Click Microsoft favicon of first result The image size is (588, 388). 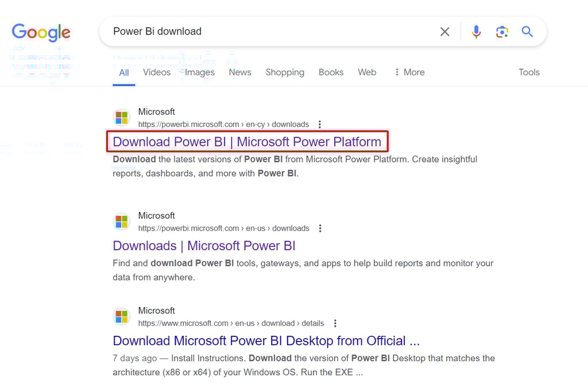coord(122,118)
